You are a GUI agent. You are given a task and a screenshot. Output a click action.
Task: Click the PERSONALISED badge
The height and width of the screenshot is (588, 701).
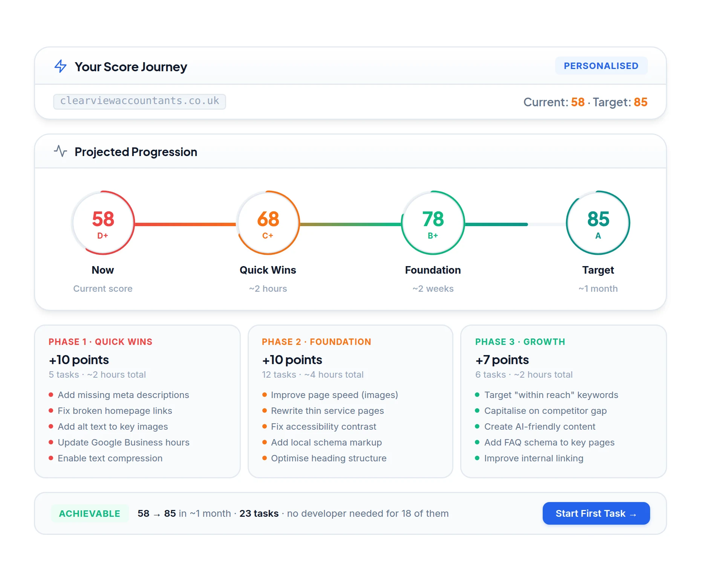(601, 66)
